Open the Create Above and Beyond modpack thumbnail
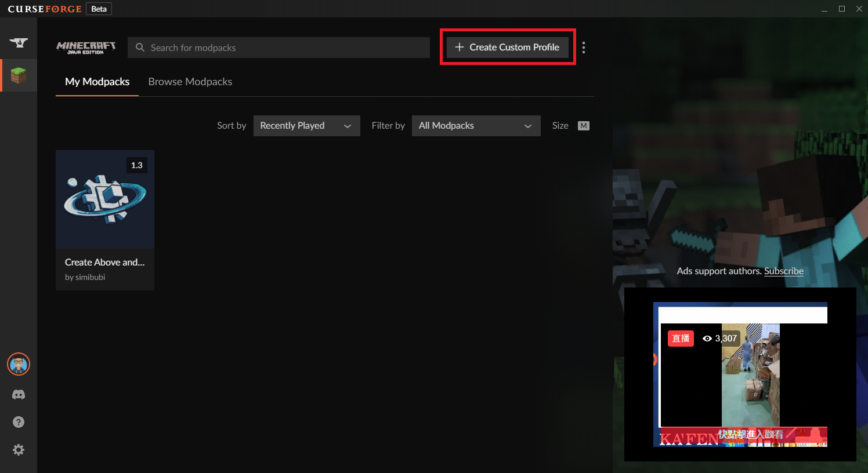Viewport: 868px width, 473px height. tap(105, 200)
